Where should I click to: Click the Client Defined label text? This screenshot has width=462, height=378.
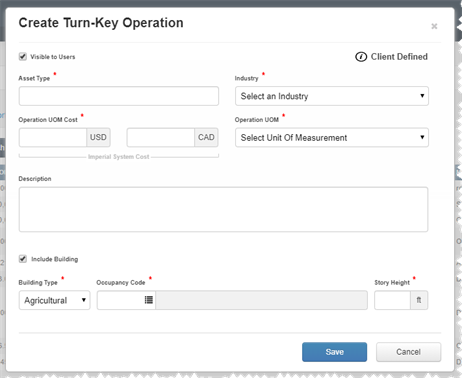pos(399,57)
